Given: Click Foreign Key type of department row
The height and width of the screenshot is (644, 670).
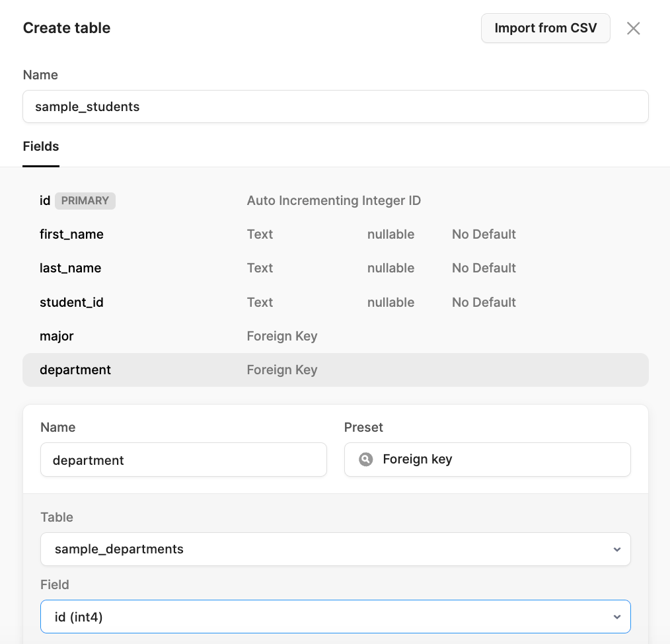Looking at the screenshot, I should point(282,370).
